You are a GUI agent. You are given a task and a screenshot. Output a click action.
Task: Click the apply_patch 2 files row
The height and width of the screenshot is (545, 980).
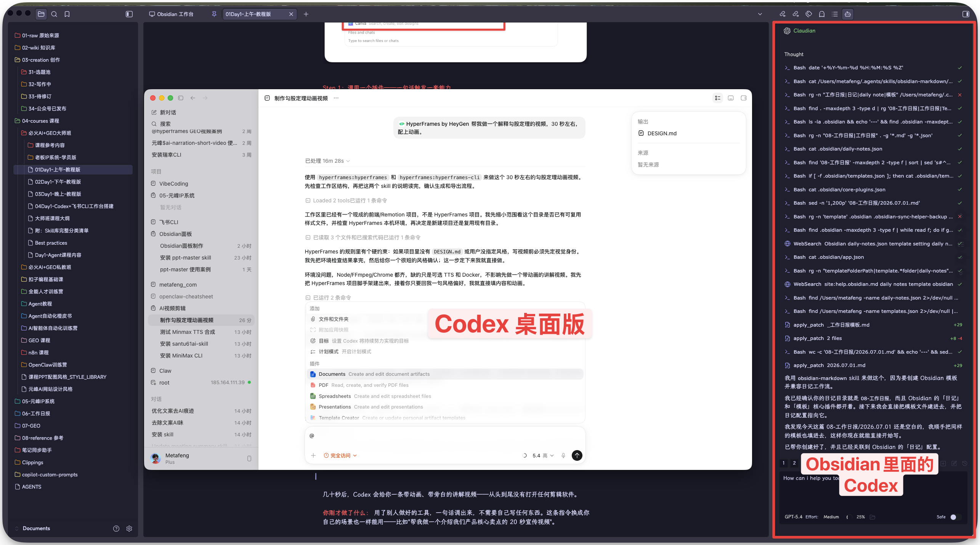click(873, 338)
